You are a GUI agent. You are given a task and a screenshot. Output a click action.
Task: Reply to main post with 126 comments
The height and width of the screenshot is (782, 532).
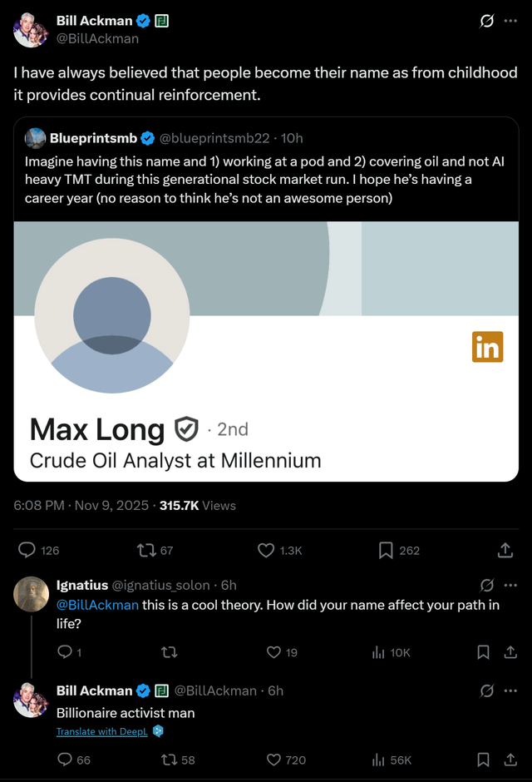pos(38,550)
